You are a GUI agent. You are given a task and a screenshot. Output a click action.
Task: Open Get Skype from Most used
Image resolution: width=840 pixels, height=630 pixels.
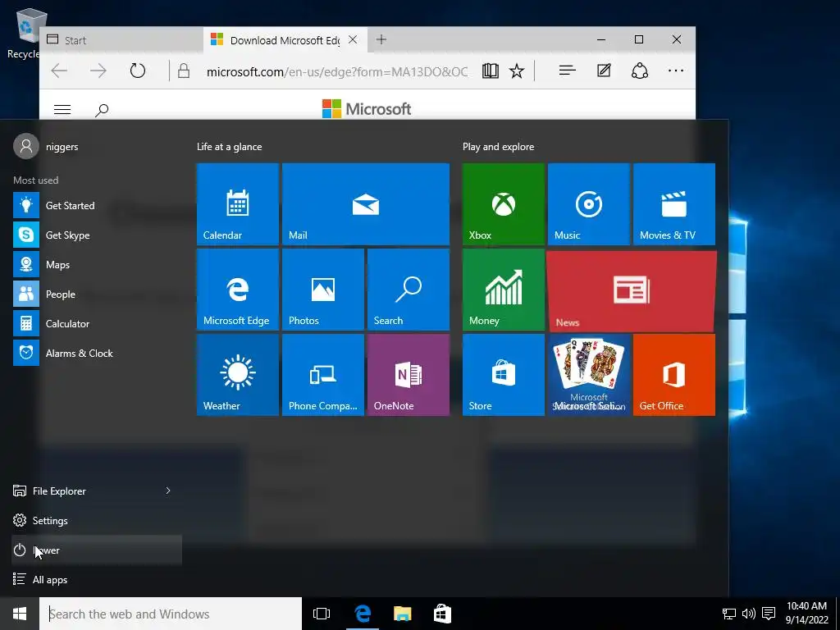click(97, 235)
